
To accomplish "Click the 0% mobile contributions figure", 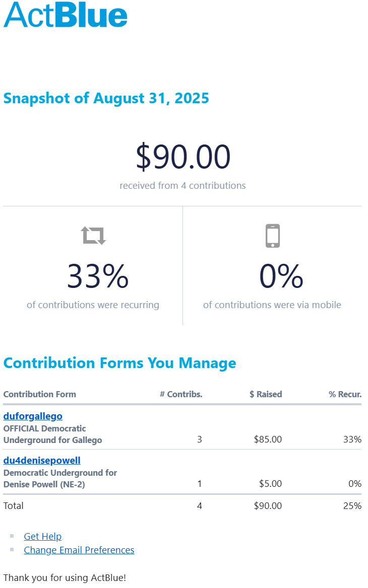I will pyautogui.click(x=281, y=276).
